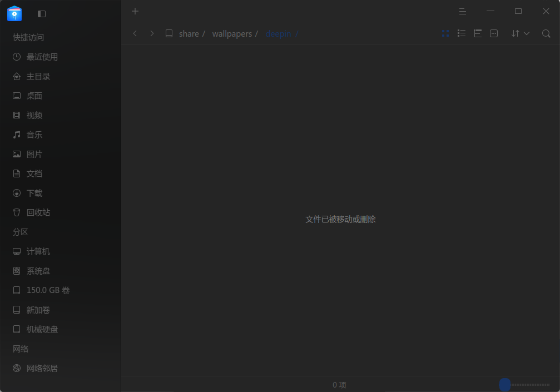Image resolution: width=560 pixels, height=392 pixels.
Task: Click the 快捷访问 section header
Action: (x=28, y=37)
